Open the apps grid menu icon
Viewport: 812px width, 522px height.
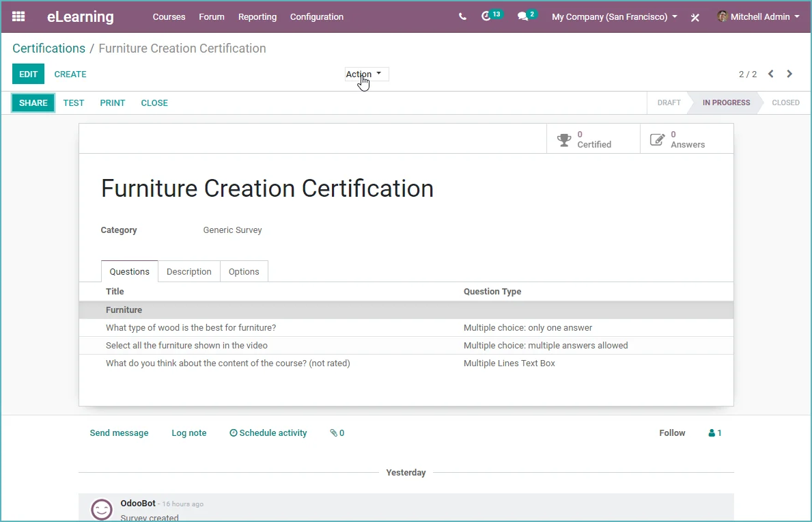tap(18, 16)
